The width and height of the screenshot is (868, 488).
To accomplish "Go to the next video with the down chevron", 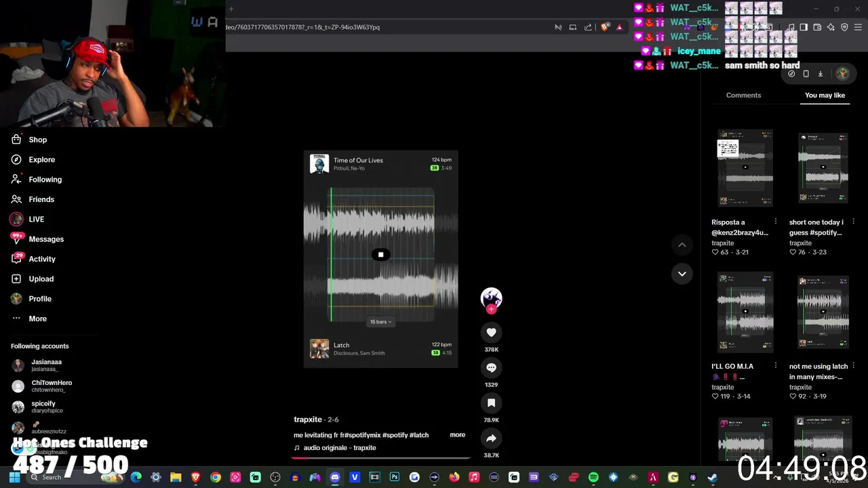I will pos(682,274).
